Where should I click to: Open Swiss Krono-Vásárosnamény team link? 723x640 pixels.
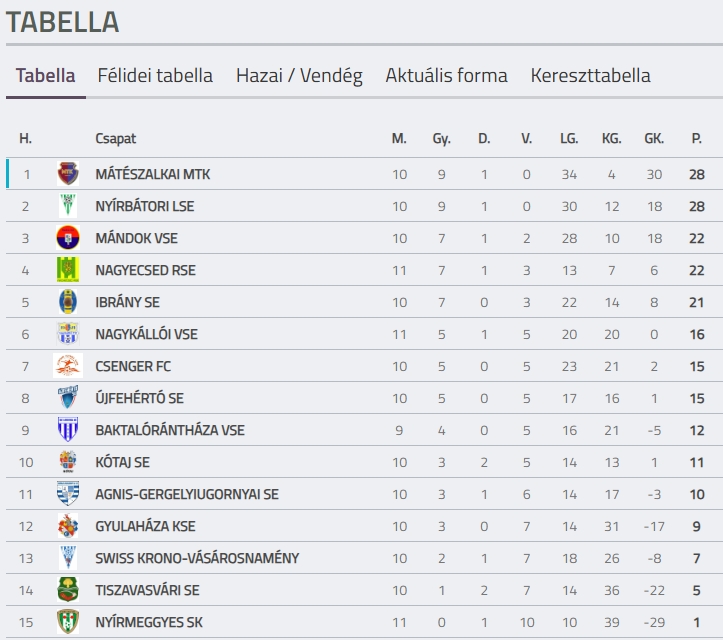[x=197, y=558]
